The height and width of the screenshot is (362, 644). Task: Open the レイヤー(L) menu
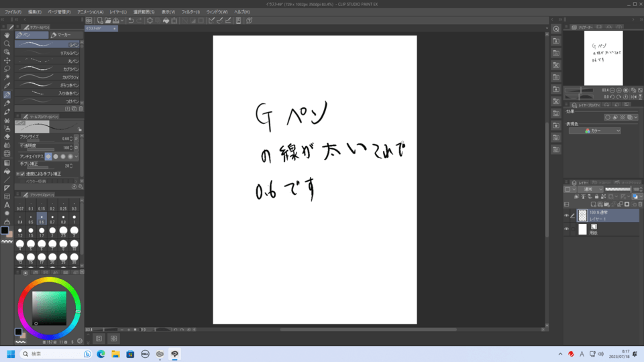point(118,12)
